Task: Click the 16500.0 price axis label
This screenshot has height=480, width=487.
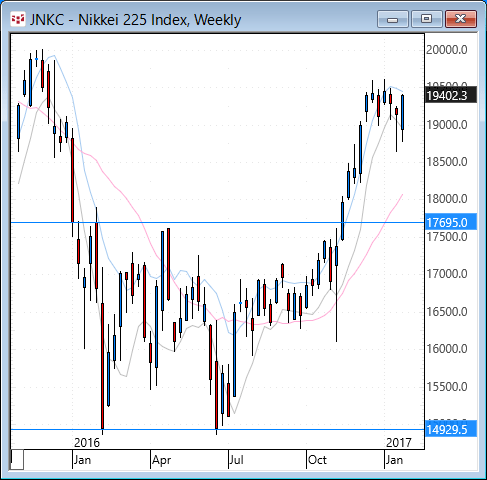Action: pos(447,312)
